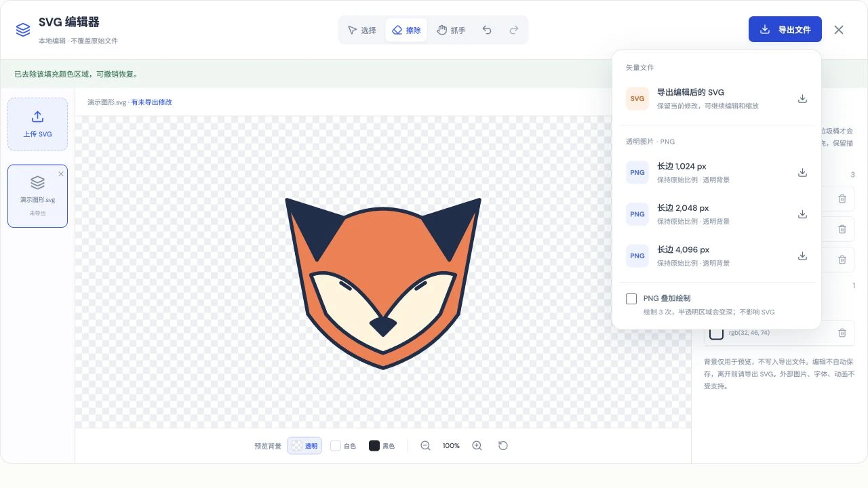This screenshot has width=868, height=488.
Task: Set preview background to 白色
Action: [x=343, y=446]
